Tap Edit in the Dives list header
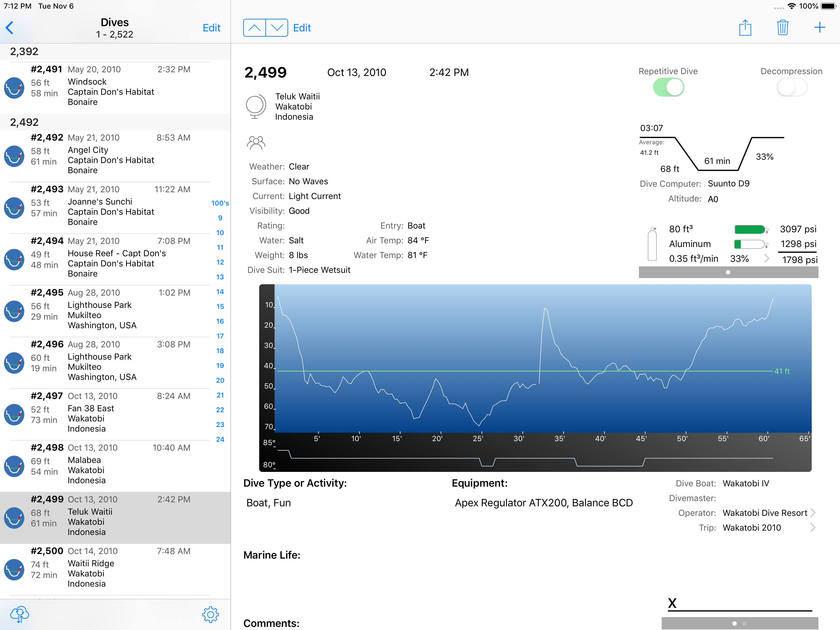The image size is (840, 630). pos(211,28)
